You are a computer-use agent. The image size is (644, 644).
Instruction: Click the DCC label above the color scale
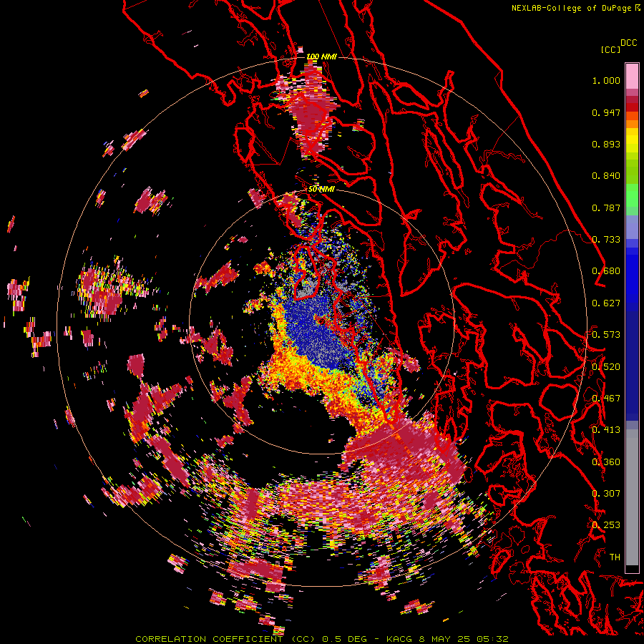click(629, 43)
